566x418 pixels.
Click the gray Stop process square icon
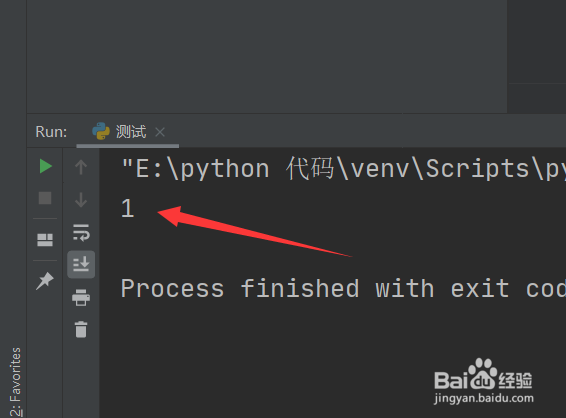pos(45,198)
